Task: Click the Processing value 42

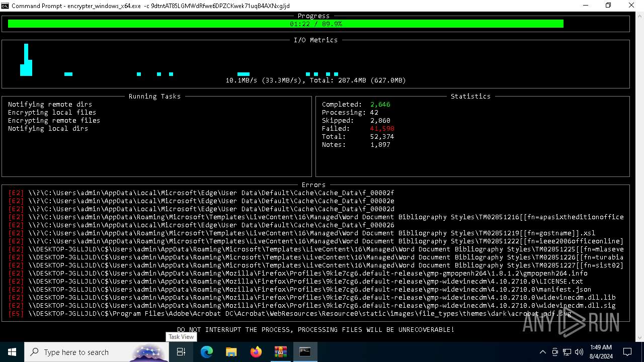Action: 374,113
